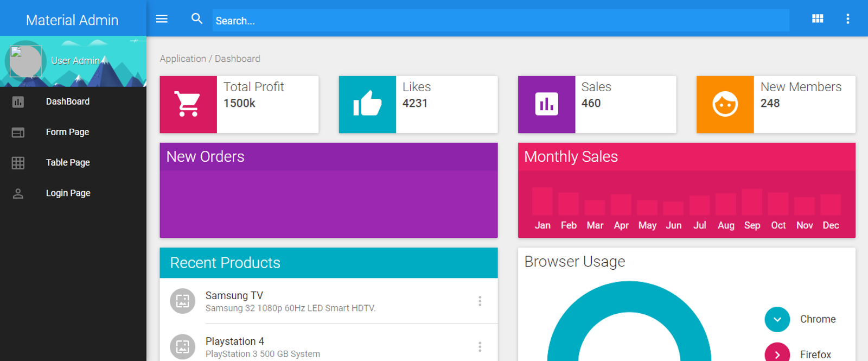
Task: Click the Login Page person icon
Action: (18, 193)
